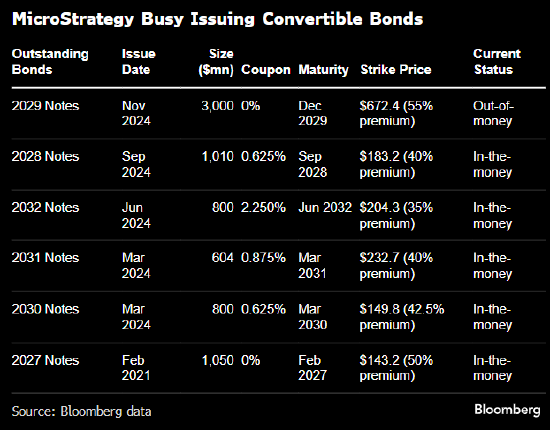
Task: Click the $672.4 strike price cell
Action: click(x=396, y=113)
